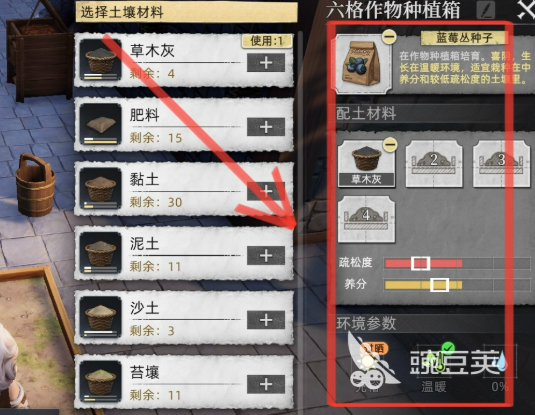535x415 pixels.
Task: Add 沙土 using the plus button
Action: pos(266,320)
